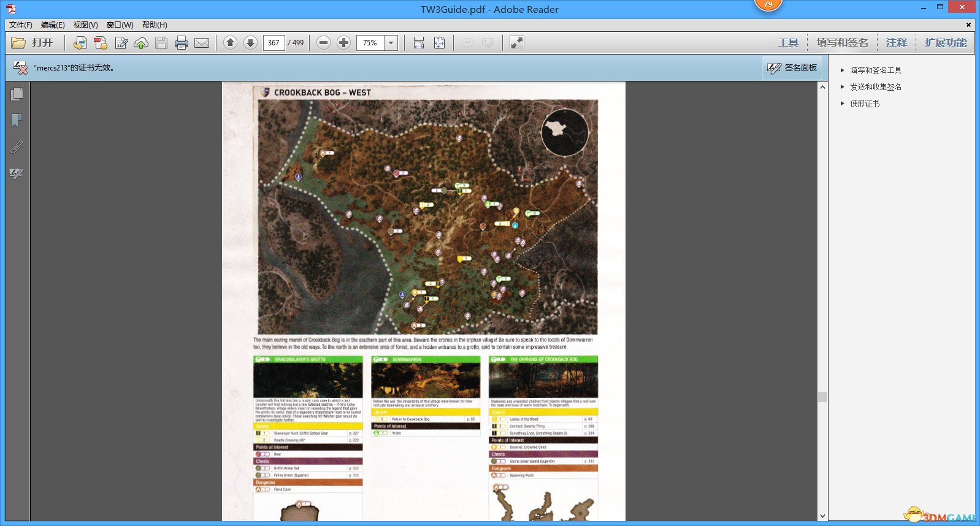Click the CROOKBACK BOG – WEST heading

tap(323, 93)
